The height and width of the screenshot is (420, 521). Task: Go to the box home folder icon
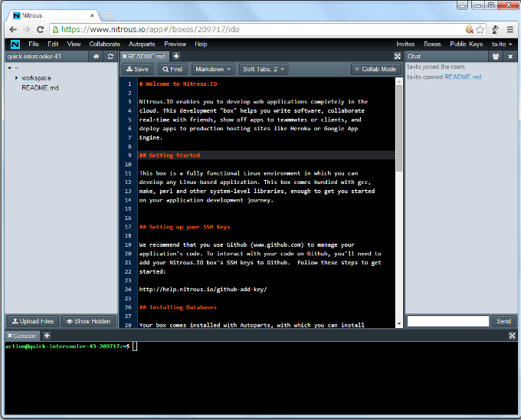(96, 57)
